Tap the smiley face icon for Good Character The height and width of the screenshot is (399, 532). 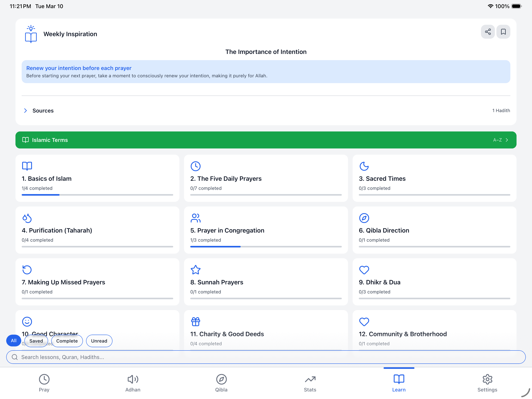pos(27,321)
